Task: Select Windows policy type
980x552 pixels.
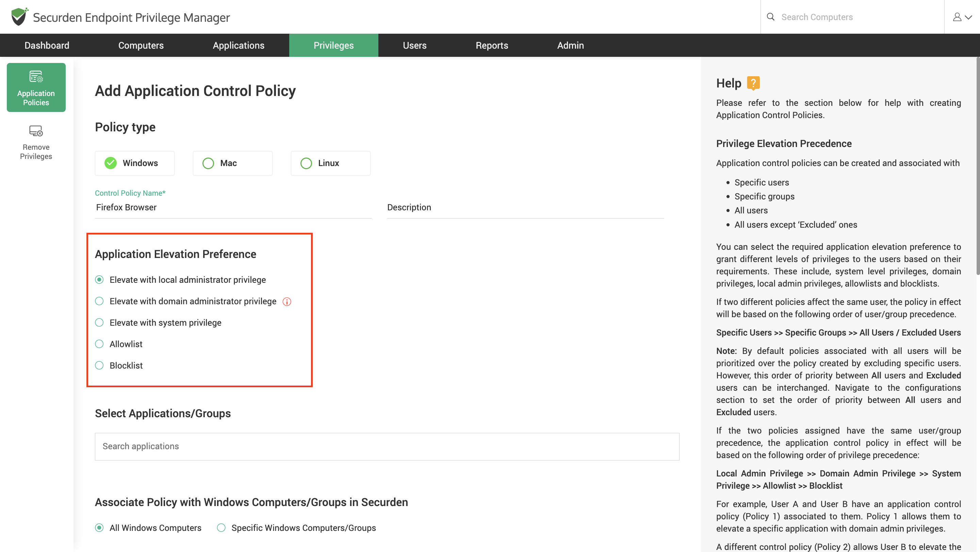Action: 135,163
